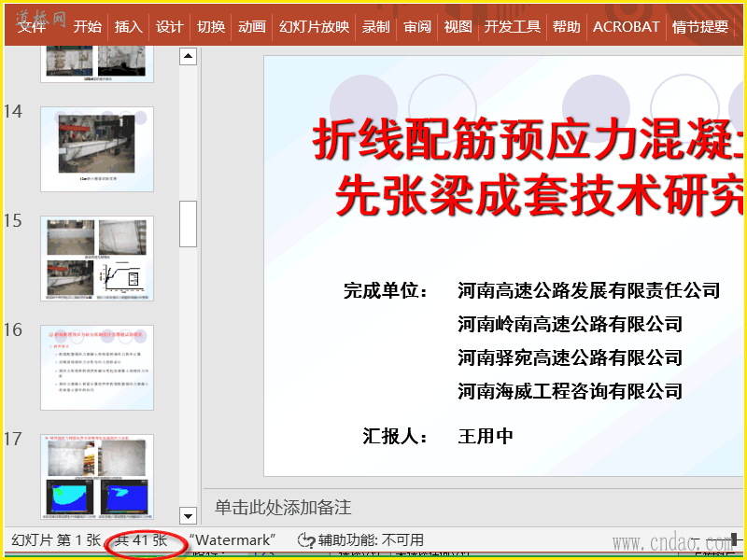The image size is (747, 560).
Task: Click slide counter 幻灯片 第 1 张
Action: click(x=56, y=540)
